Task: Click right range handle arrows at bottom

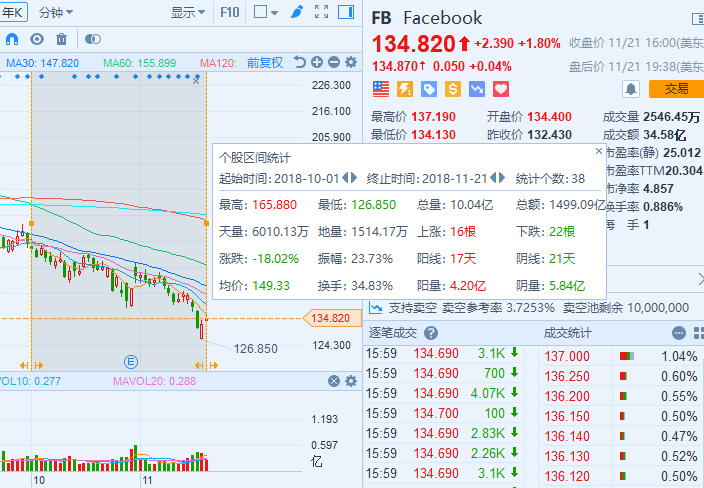Action: pos(206,365)
